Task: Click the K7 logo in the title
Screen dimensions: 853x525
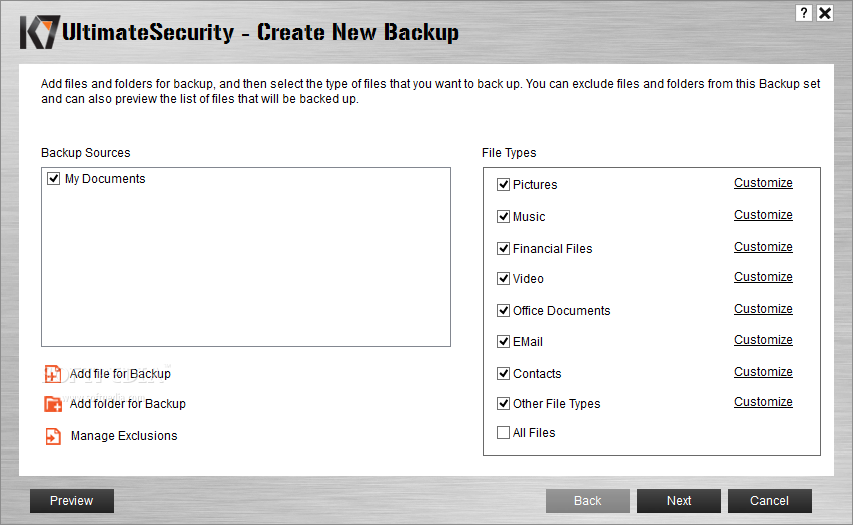Action: pos(39,33)
